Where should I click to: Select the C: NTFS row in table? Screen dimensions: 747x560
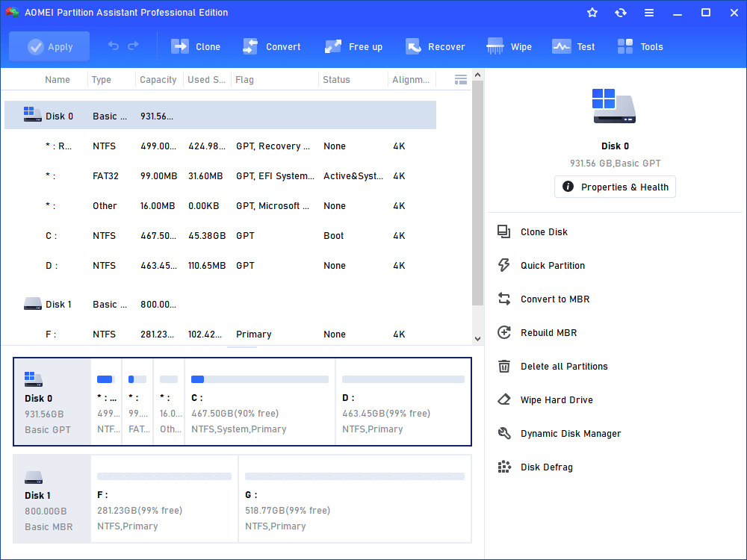[220, 236]
